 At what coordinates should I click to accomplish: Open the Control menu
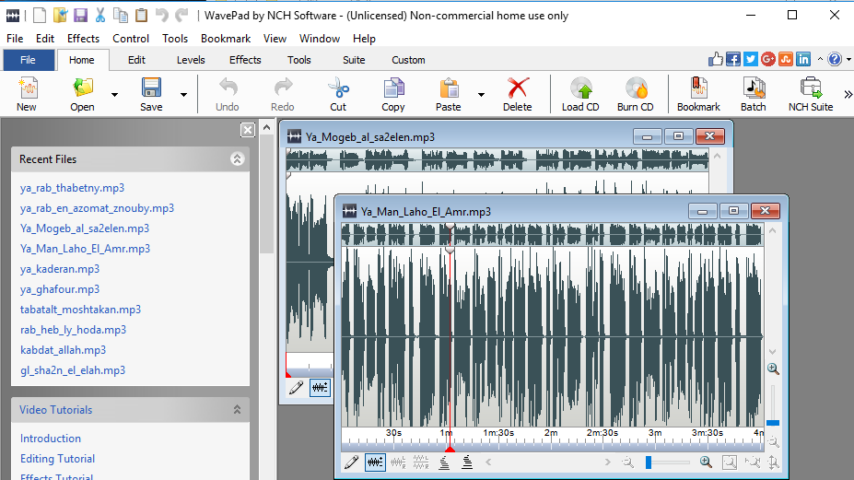(131, 39)
